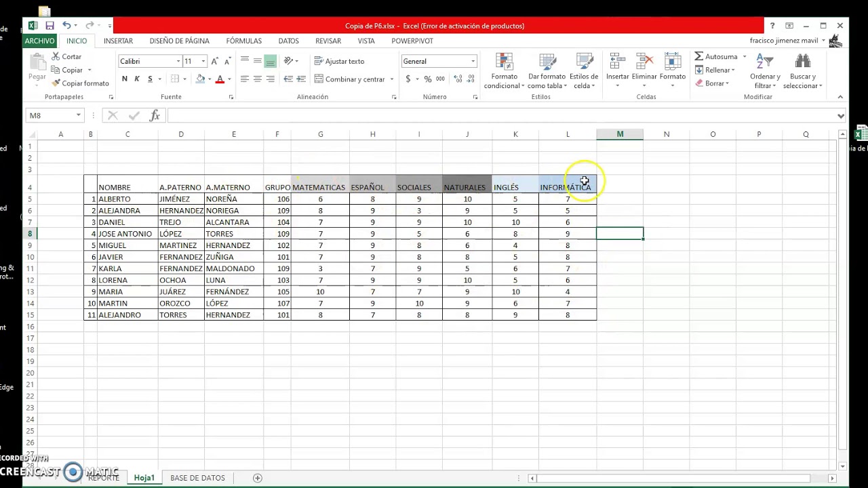Insert cells with Insertar
This screenshot has width=868, height=488.
617,70
